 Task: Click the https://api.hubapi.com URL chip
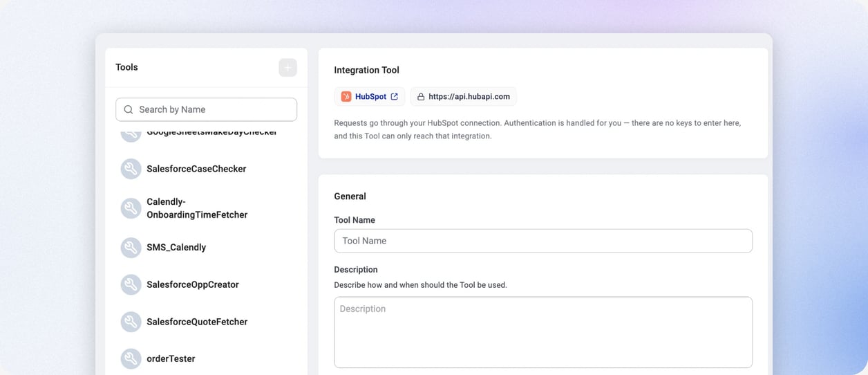(463, 97)
